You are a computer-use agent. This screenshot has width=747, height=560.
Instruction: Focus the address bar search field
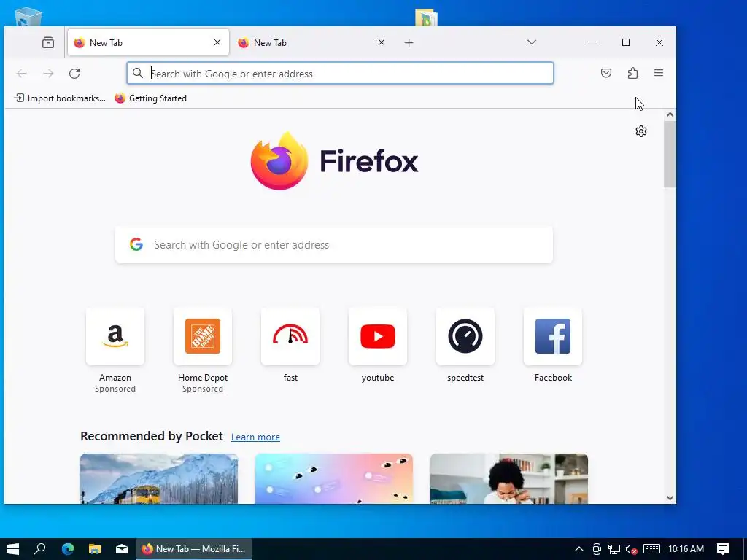point(340,74)
